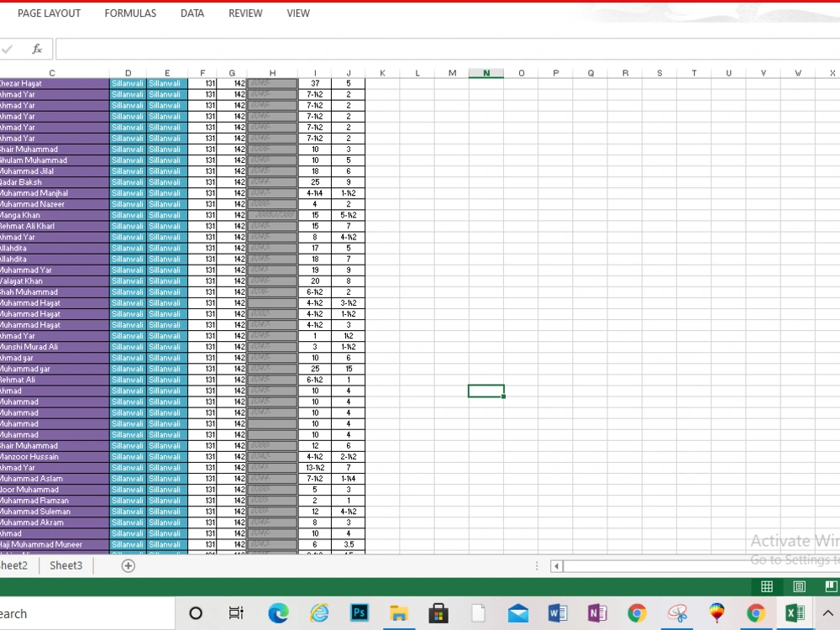Open the PAGE LAYOUT ribbon tab
The image size is (840, 630).
click(x=50, y=13)
